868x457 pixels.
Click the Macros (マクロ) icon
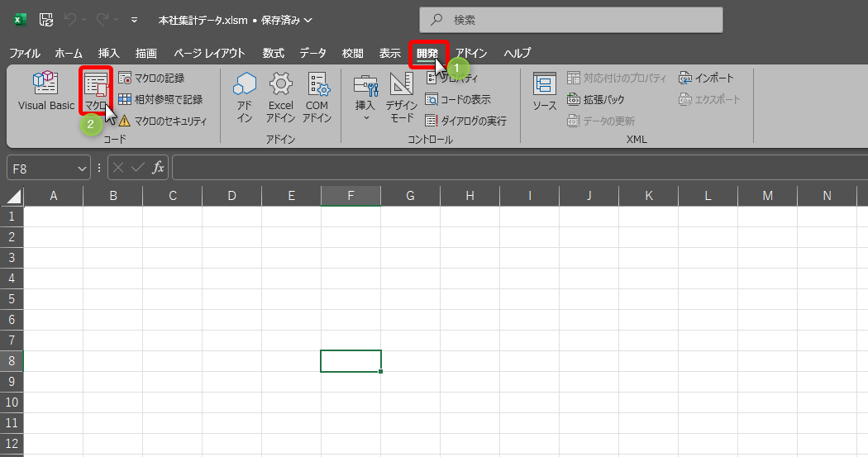pos(96,91)
